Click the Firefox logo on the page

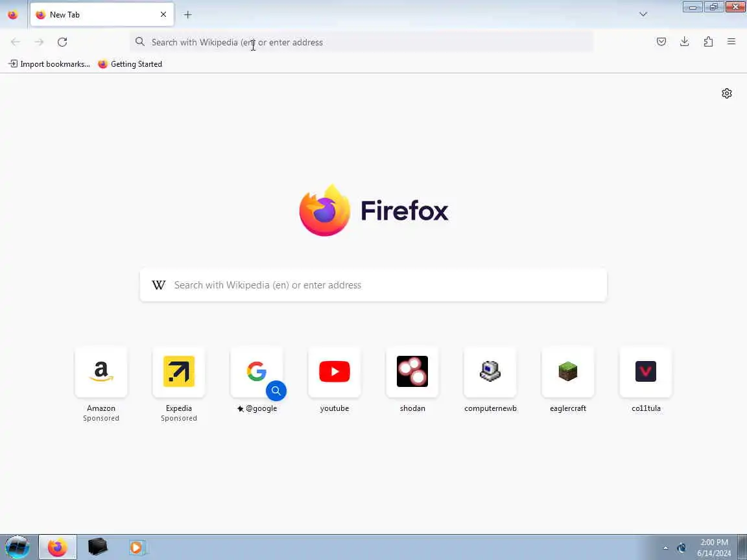pyautogui.click(x=374, y=210)
